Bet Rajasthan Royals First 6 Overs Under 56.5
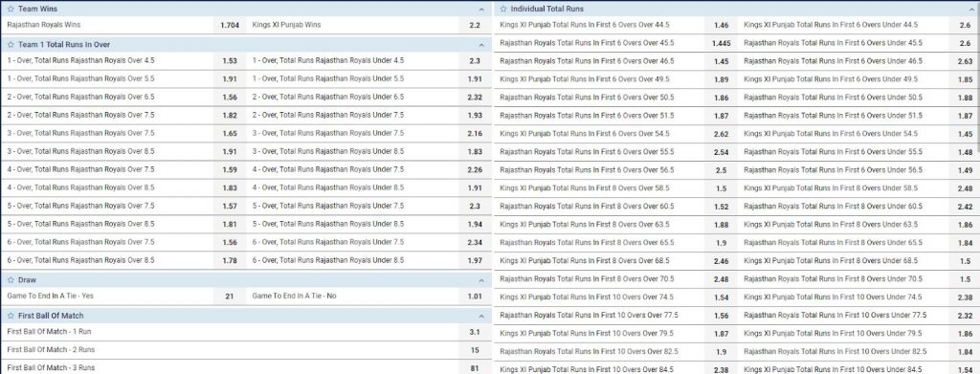980x374 pixels. tap(965, 170)
